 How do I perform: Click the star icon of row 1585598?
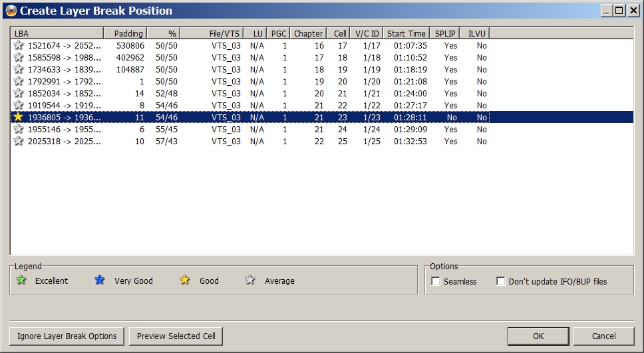[19, 58]
